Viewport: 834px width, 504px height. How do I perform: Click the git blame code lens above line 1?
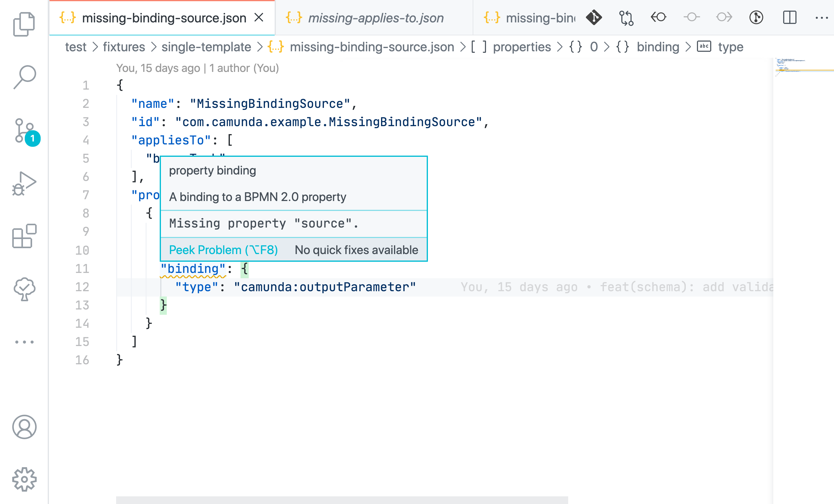tap(198, 68)
